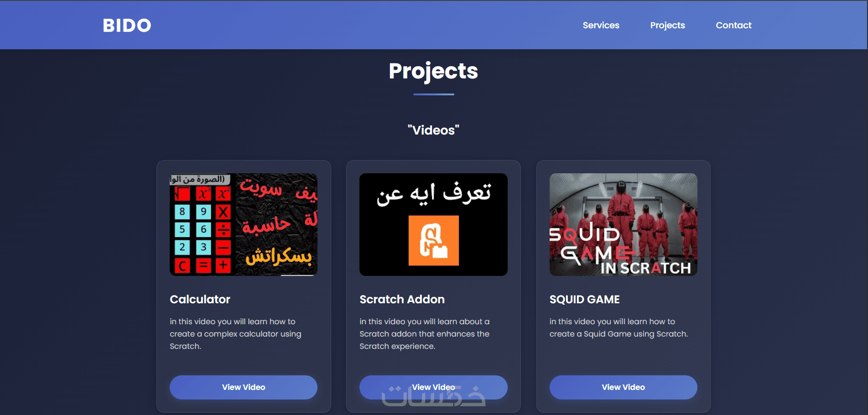
Task: Click the red C key in calculator image
Action: tap(182, 265)
